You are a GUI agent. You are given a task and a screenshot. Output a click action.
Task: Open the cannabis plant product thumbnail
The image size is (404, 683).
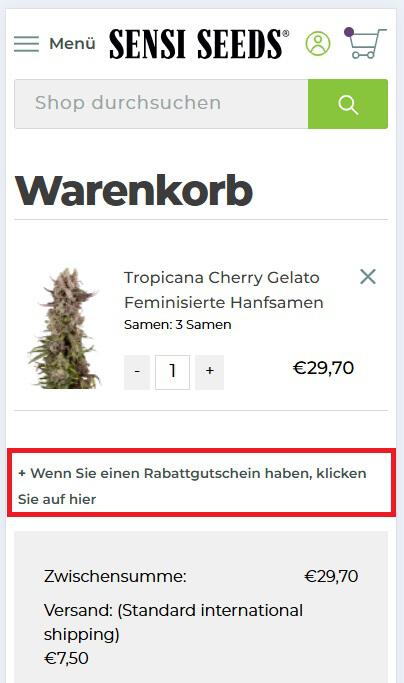pos(65,328)
